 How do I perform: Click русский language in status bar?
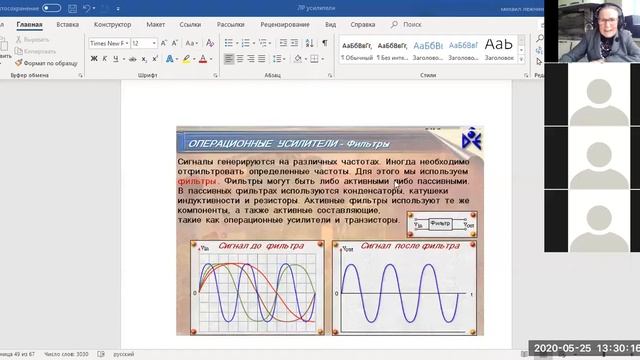pos(124,354)
